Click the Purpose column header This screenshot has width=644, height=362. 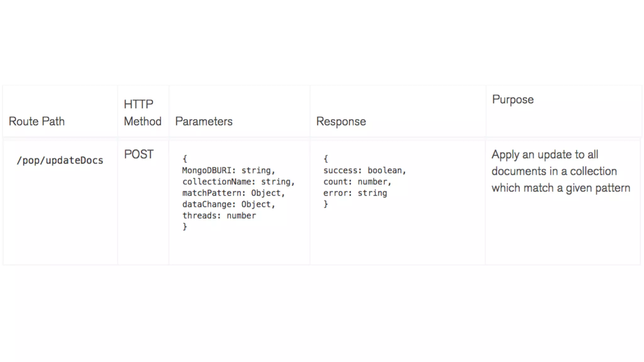513,99
